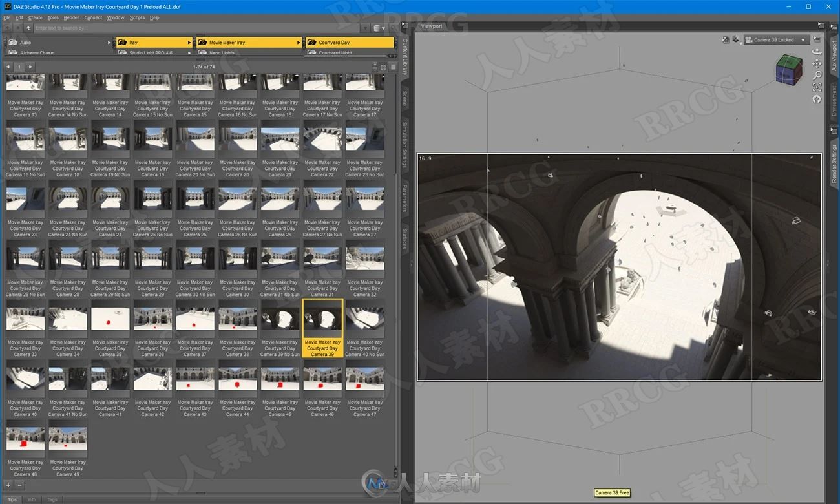This screenshot has width=840, height=504.
Task: Click the reset camera view icon
Action: (x=817, y=99)
